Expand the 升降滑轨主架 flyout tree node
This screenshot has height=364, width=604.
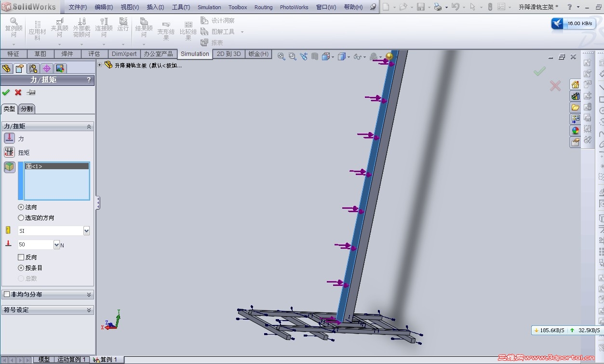[100, 65]
